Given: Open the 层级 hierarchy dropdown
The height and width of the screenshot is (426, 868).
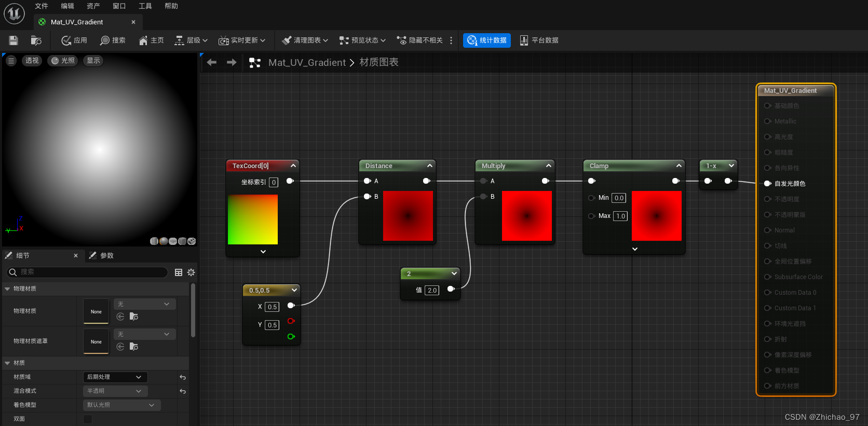Looking at the screenshot, I should coord(191,40).
